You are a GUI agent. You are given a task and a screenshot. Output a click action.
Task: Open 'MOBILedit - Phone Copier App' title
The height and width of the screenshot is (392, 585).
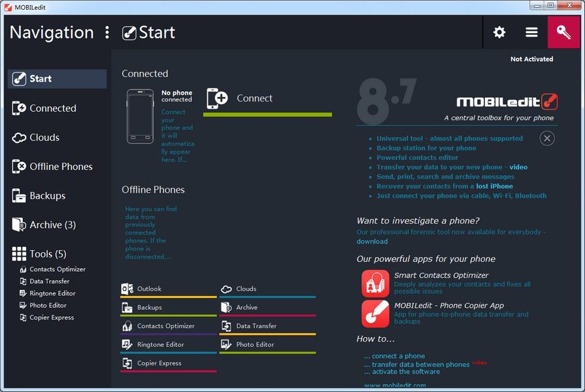(x=449, y=306)
